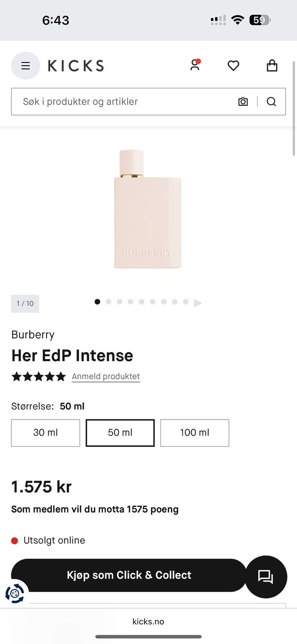Open the chat bubble button

click(x=266, y=577)
